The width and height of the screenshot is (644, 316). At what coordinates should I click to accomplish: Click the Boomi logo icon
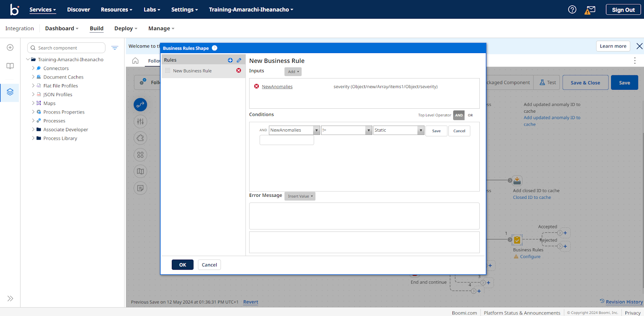tap(14, 9)
